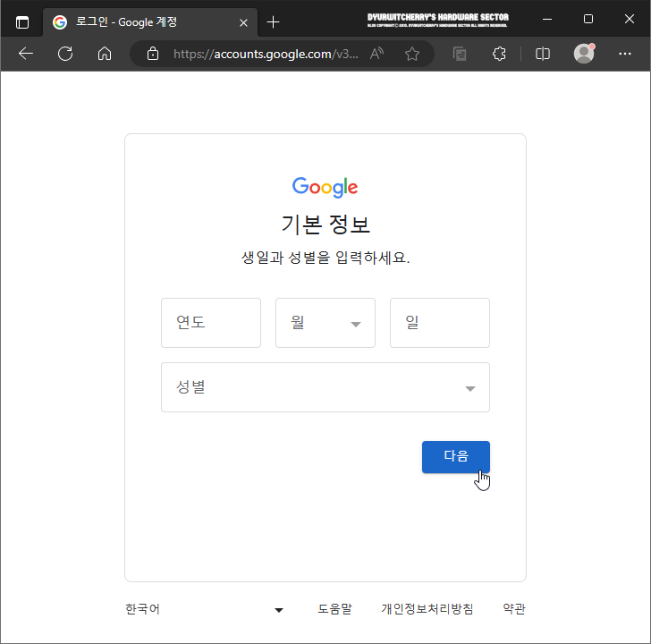651x644 pixels.
Task: Open a new browser tab
Action: [274, 22]
